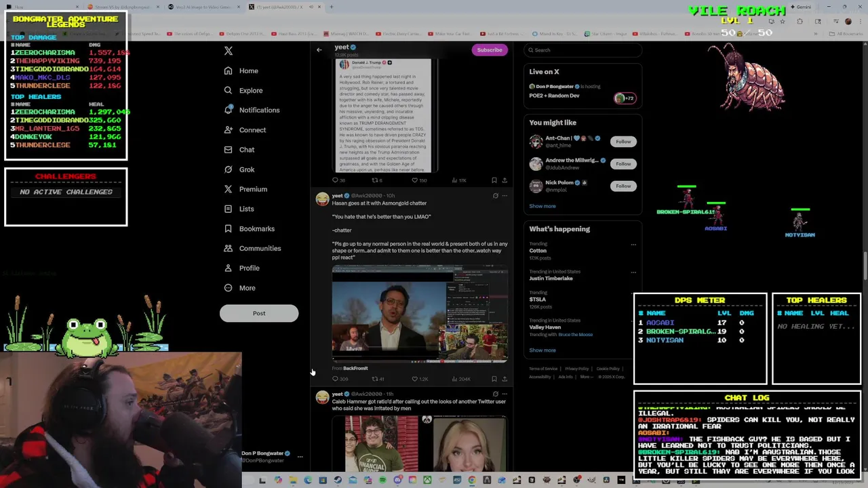This screenshot has height=488, width=868.
Task: Play the Hasan video thumbnail
Action: (420, 314)
